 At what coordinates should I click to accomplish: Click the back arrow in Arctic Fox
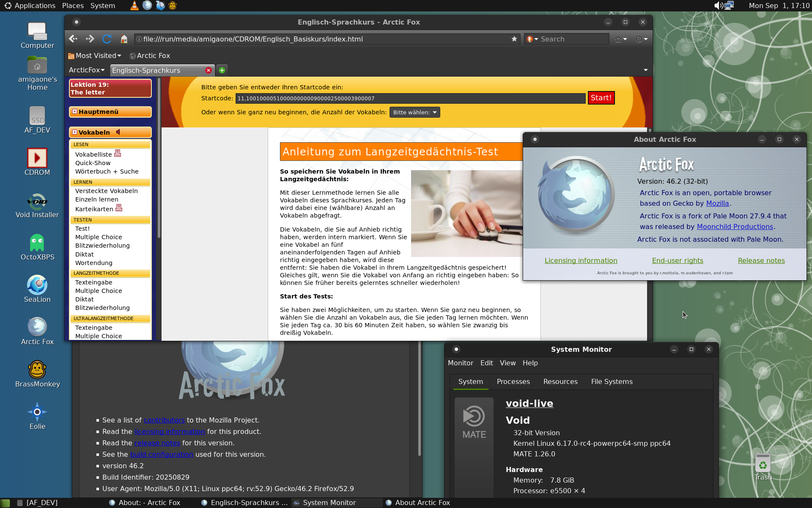(x=73, y=39)
